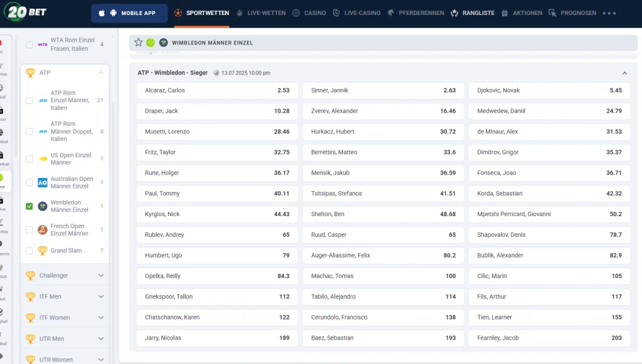Click the Australian Open logo icon in the sidebar
642x364 pixels.
coord(43,183)
